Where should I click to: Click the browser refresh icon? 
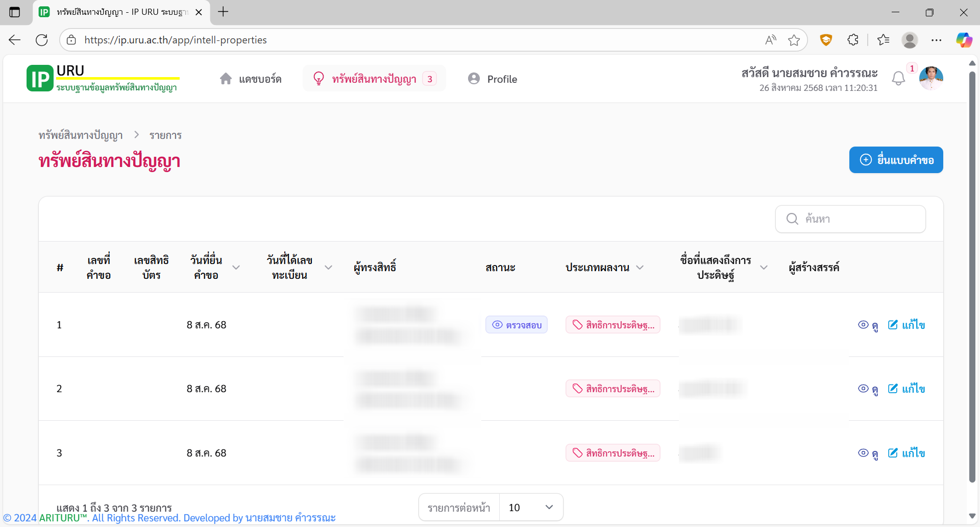(x=42, y=40)
